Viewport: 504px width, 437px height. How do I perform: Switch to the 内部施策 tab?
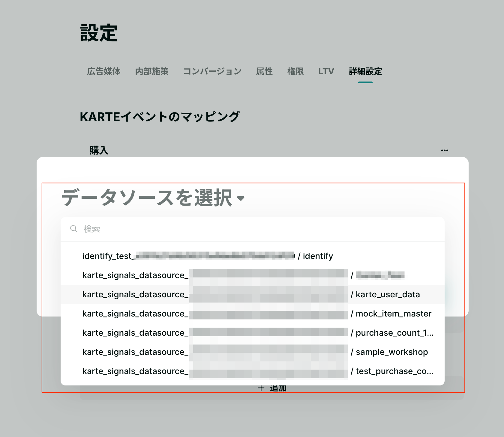[x=152, y=71]
